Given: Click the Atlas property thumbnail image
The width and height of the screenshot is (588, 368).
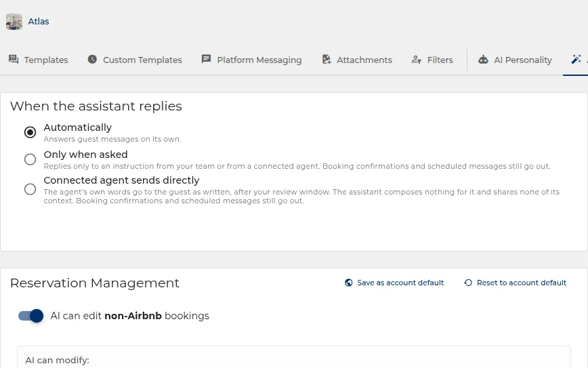Looking at the screenshot, I should [x=14, y=22].
